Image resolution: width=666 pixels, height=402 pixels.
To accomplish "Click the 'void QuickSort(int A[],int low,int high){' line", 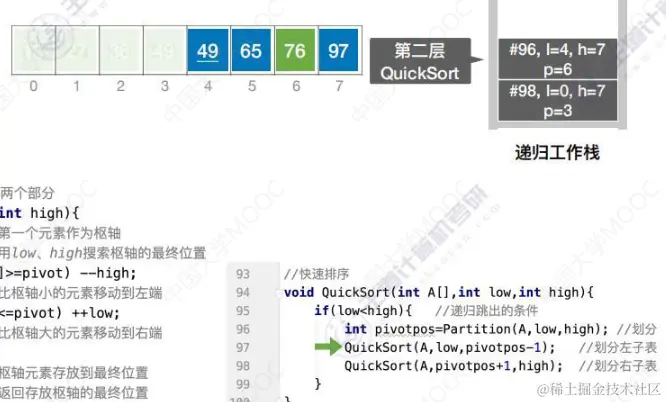I will point(439,292).
